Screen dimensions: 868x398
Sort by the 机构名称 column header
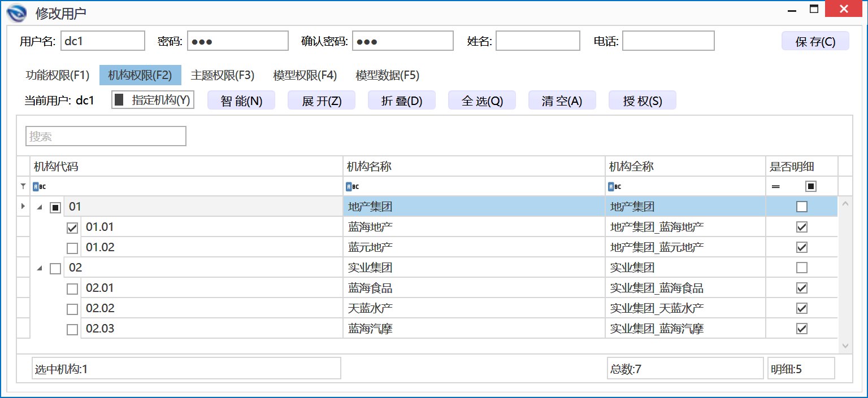tap(474, 167)
